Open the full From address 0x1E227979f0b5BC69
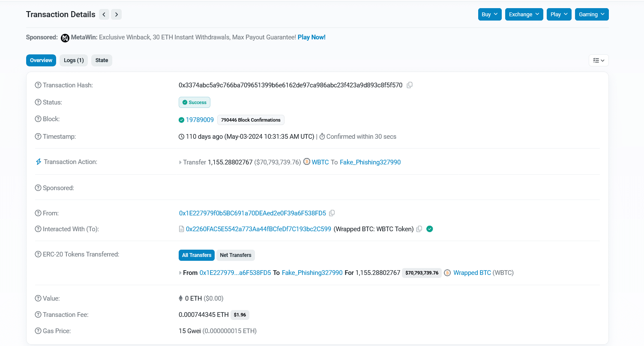This screenshot has width=644, height=346. point(252,213)
